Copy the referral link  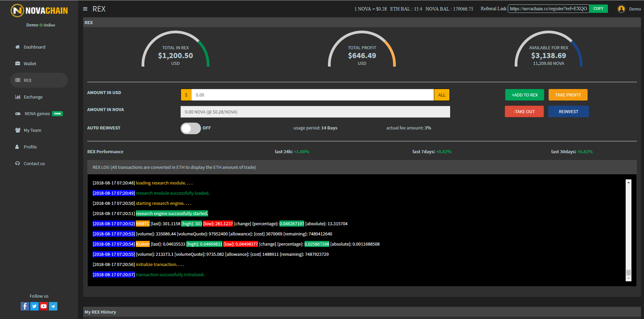[x=598, y=8]
